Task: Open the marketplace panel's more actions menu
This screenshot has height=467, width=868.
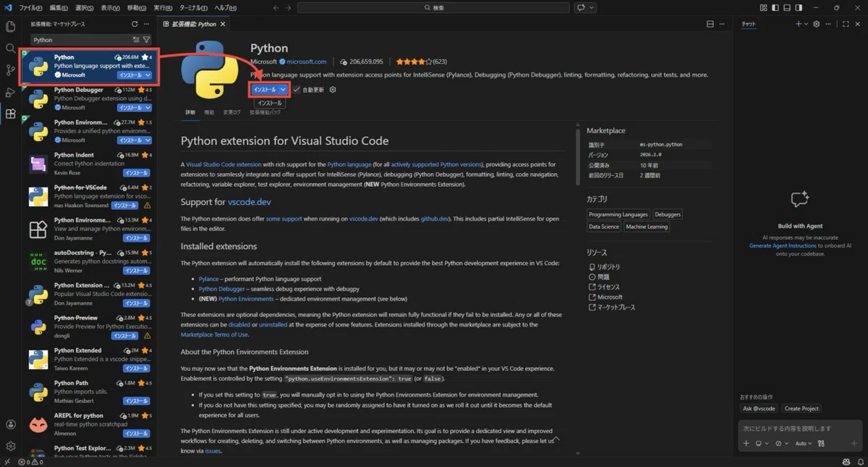Action: pos(147,24)
